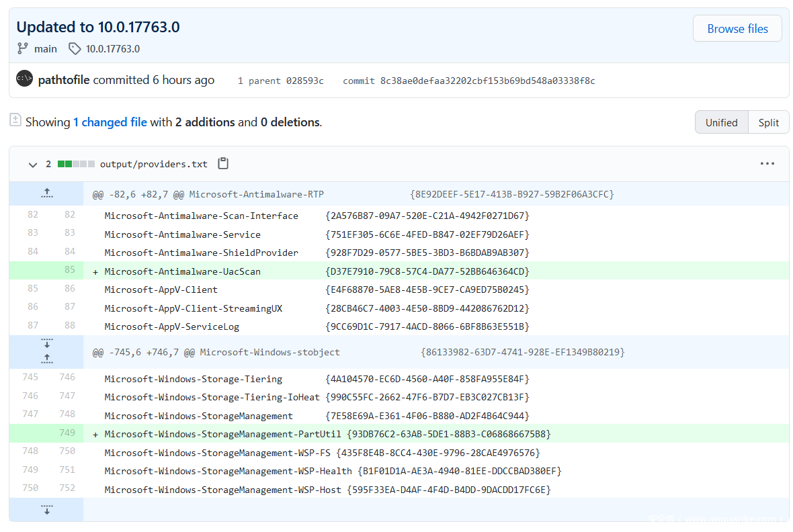Open the three-dot file options menu
This screenshot has width=793, height=532.
tap(767, 164)
